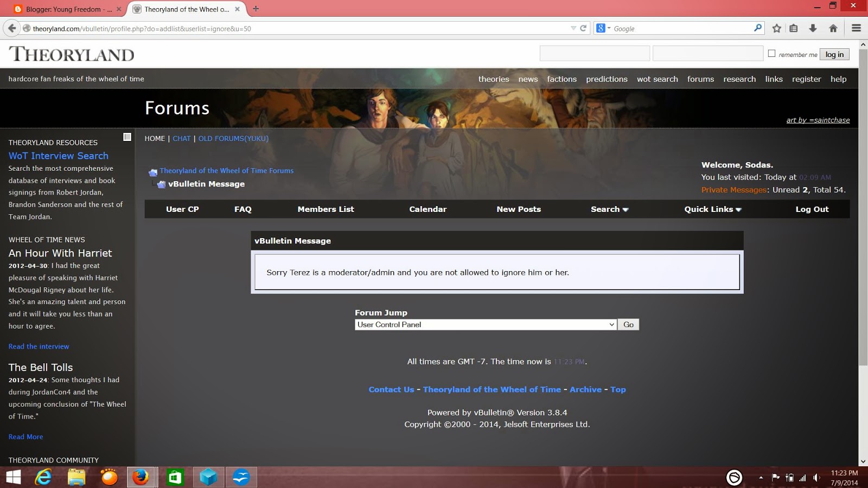The image size is (868, 488).
Task: Collapse the Theoryland Resources sidebar toggle
Action: coord(127,137)
